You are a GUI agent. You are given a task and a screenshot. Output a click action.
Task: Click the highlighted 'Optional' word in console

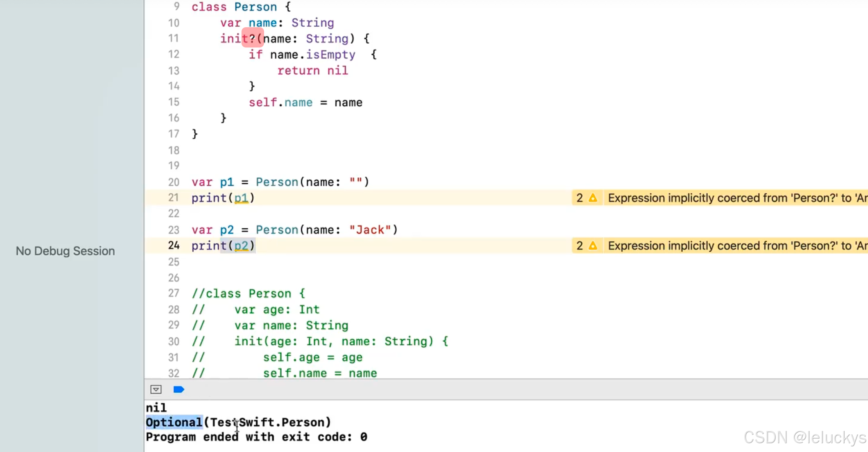point(174,422)
